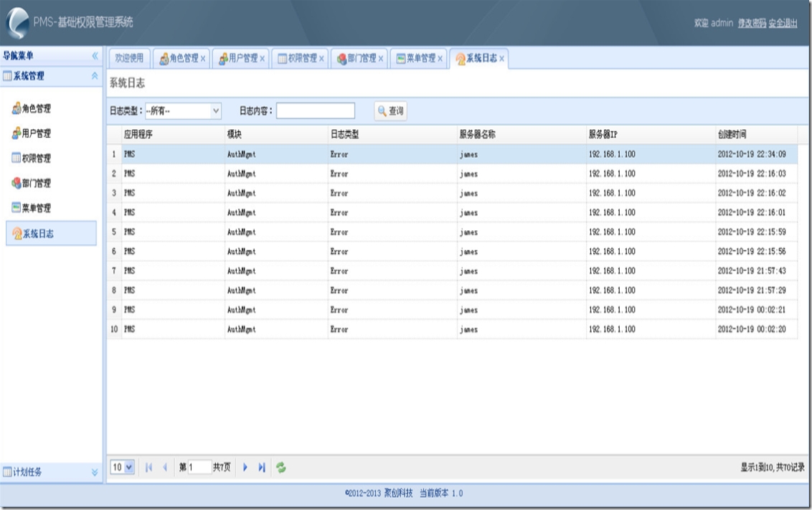Click the 查询 search button

coord(390,111)
